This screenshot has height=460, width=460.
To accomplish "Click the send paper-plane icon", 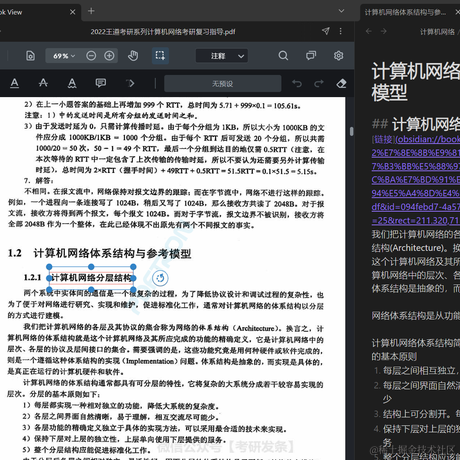I will (x=326, y=31).
